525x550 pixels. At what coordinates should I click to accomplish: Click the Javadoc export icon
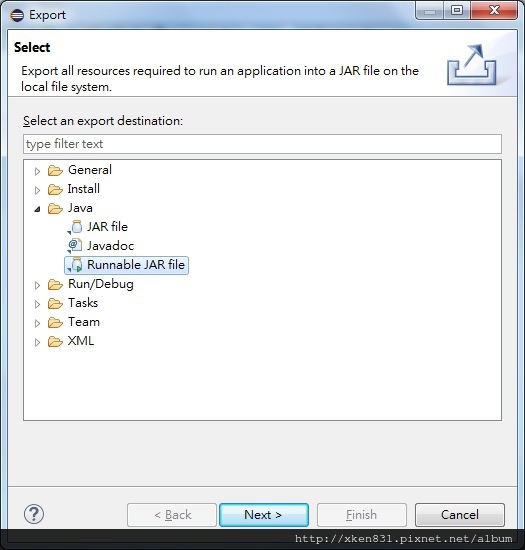coord(75,246)
